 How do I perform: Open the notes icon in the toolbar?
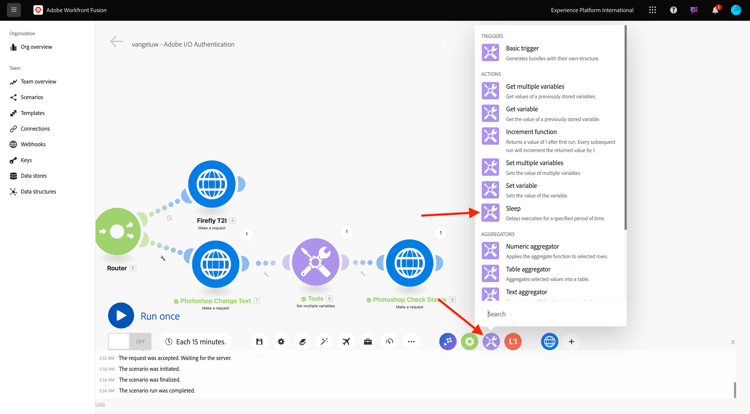click(302, 341)
